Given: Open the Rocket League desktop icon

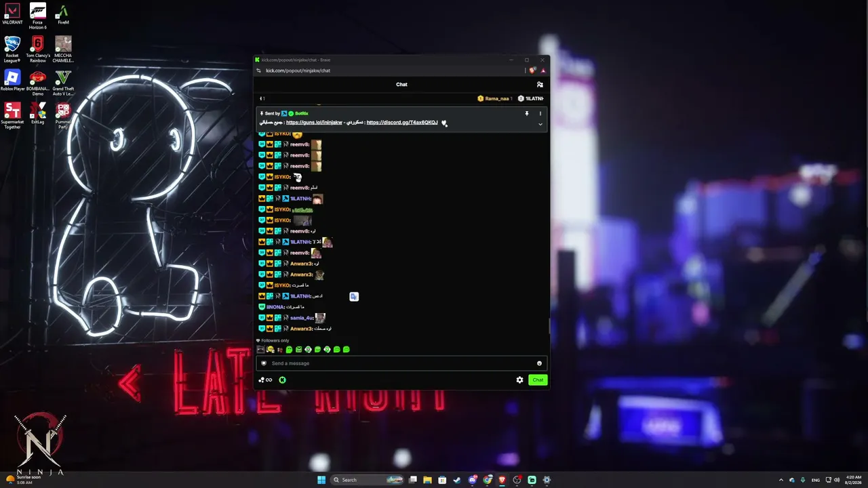Looking at the screenshot, I should 12,49.
